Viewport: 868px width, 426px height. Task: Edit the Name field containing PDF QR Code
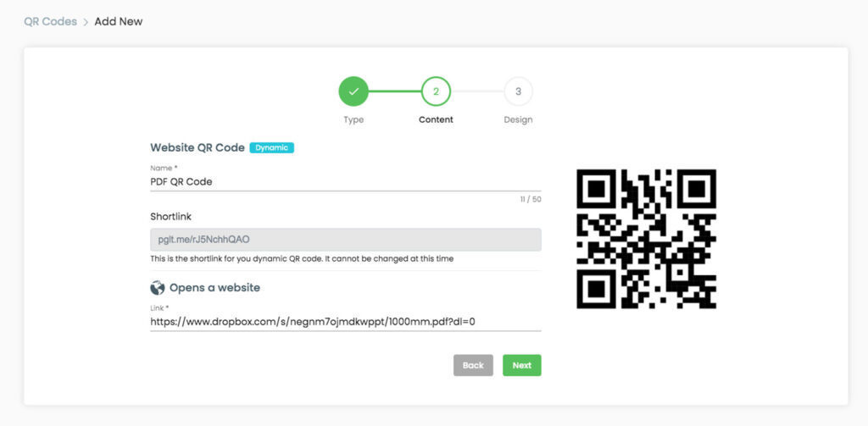click(346, 181)
